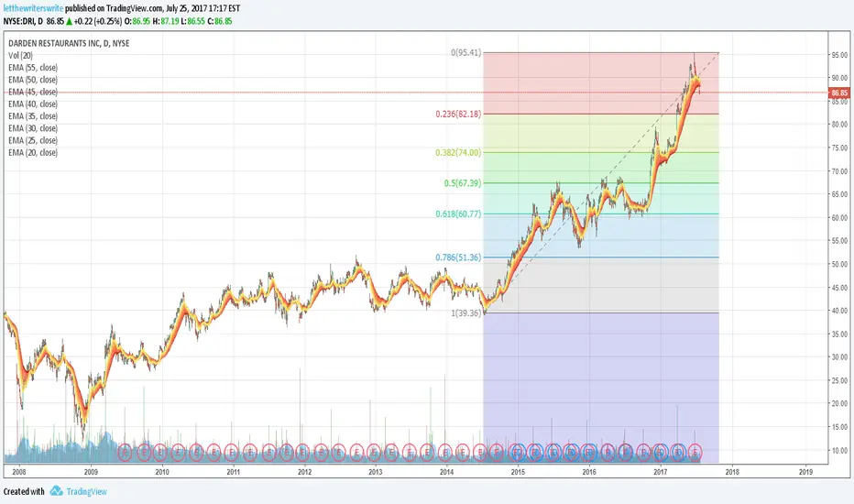
Task: Select the EMA (45, close) indicator label
Action: 33,92
